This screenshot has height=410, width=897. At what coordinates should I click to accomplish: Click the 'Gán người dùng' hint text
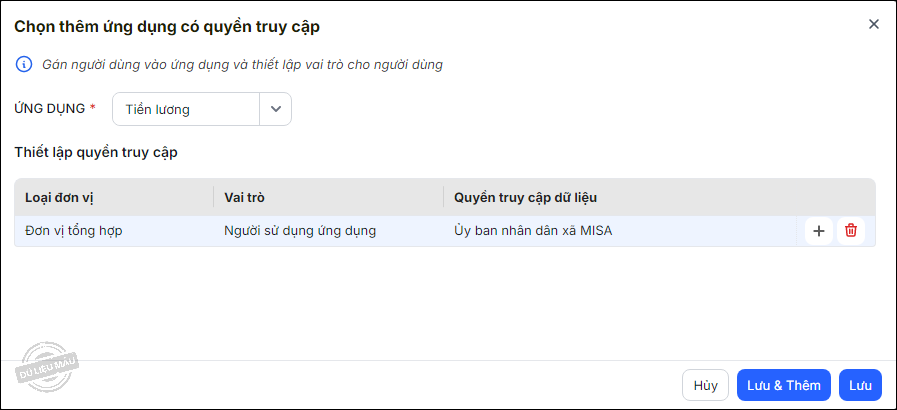pyautogui.click(x=242, y=65)
